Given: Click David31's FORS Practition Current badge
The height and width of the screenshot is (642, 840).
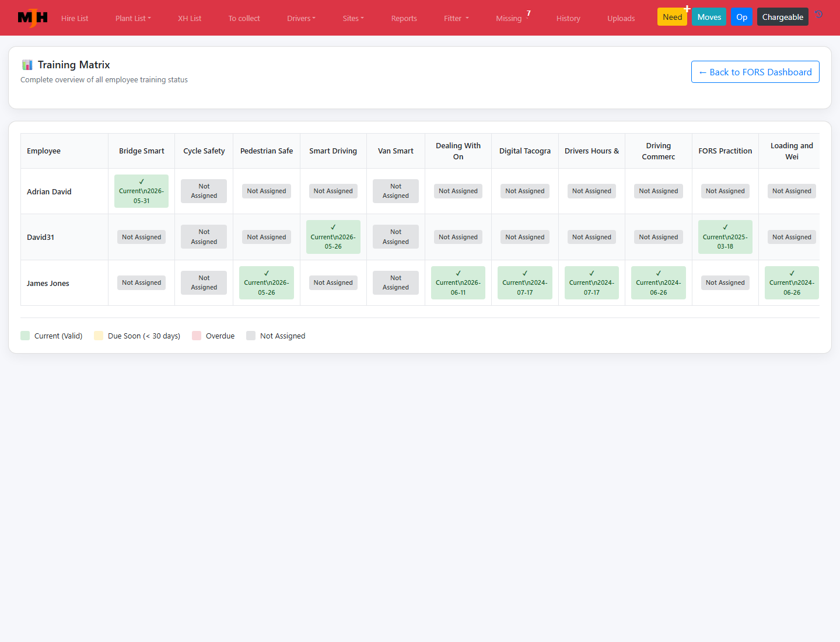Looking at the screenshot, I should (x=725, y=237).
